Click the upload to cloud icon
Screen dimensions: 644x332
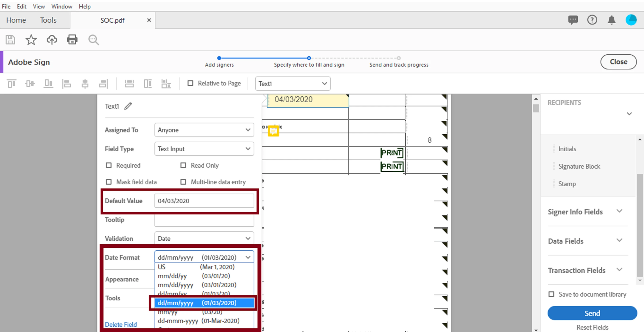[x=52, y=40]
